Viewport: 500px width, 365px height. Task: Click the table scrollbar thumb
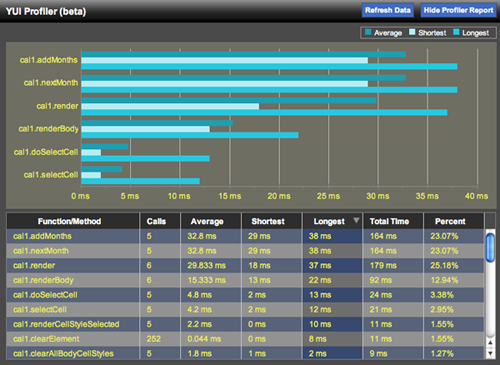(x=490, y=248)
